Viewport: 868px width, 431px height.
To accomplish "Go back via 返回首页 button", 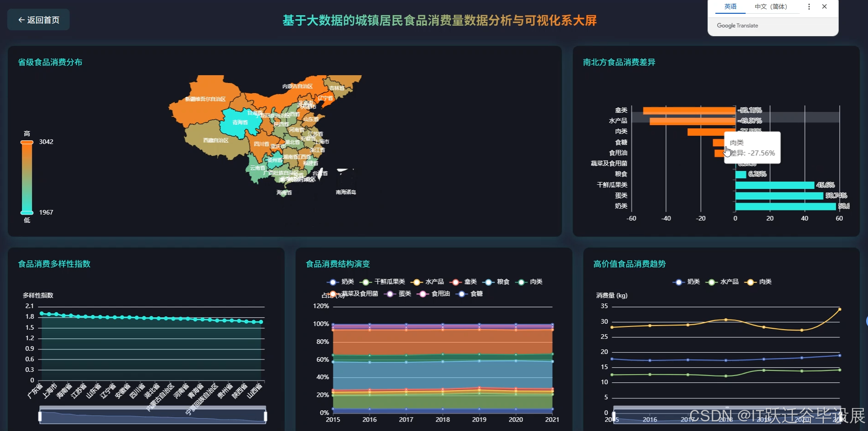I will point(38,20).
